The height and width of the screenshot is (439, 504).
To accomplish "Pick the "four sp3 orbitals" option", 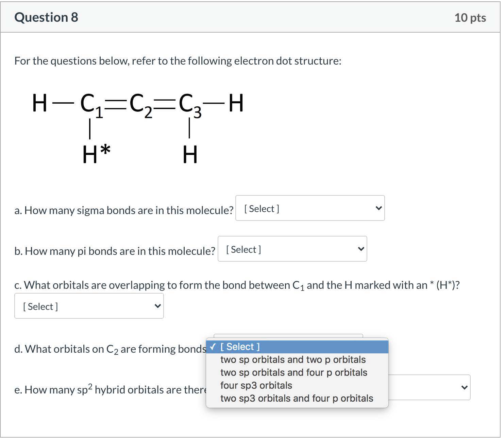I will click(256, 385).
